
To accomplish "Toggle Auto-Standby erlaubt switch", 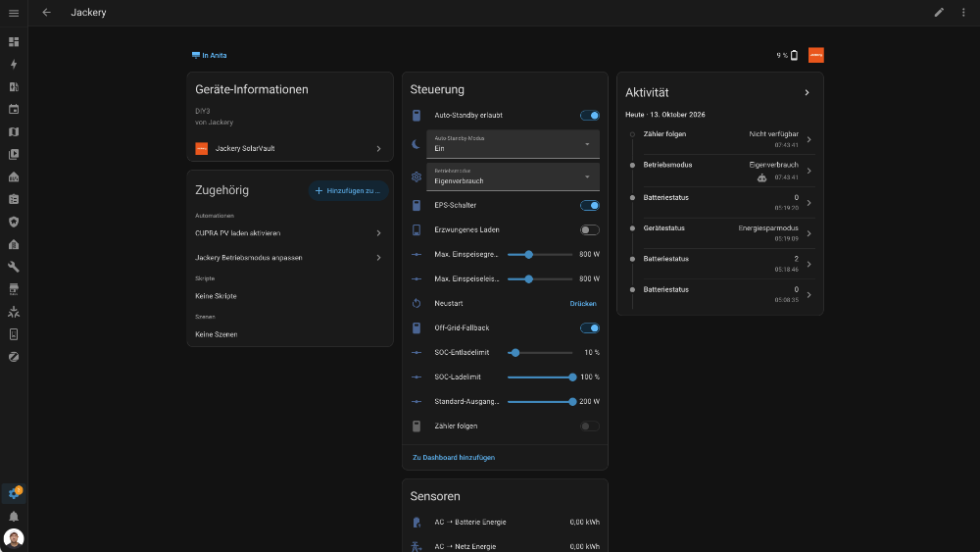I will click(589, 115).
